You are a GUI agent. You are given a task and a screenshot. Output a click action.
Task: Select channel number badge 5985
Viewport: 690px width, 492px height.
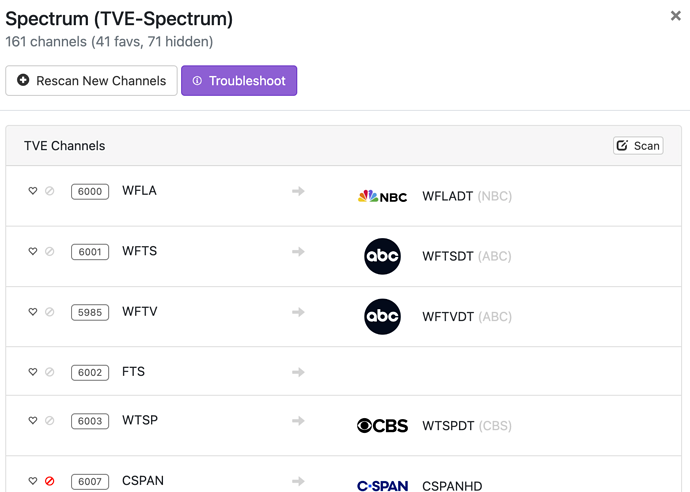point(90,313)
